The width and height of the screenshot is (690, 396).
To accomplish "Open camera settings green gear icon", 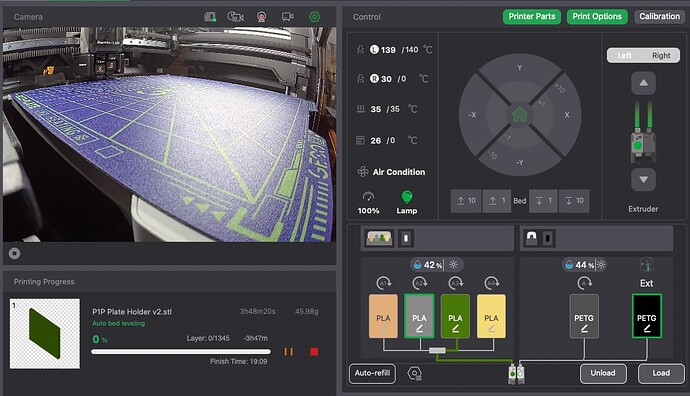I will 314,17.
